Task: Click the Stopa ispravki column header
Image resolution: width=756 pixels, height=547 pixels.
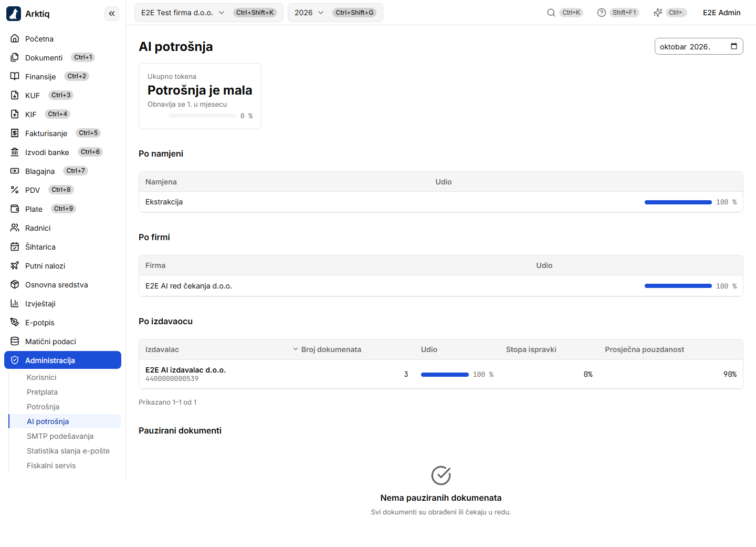Action: [x=531, y=349]
